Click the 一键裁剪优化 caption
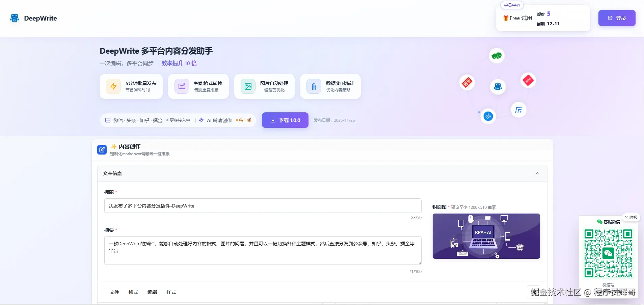644x305 pixels. click(x=272, y=90)
